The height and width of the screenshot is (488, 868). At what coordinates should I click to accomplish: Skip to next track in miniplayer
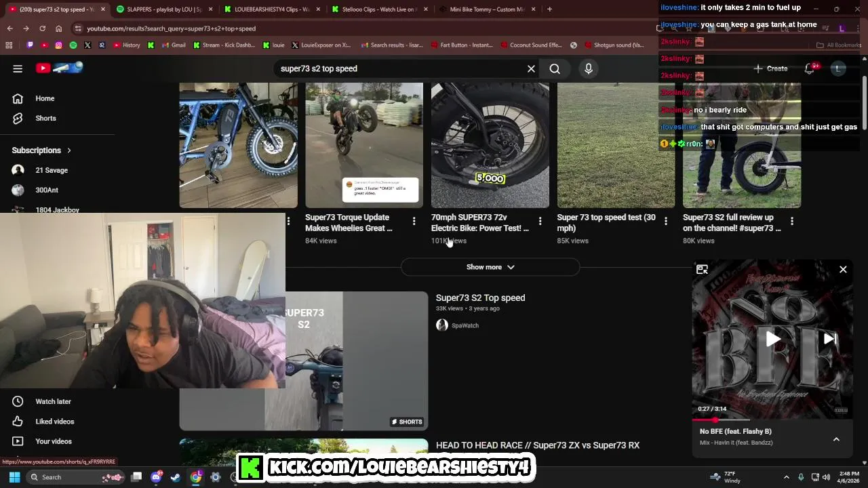(829, 339)
